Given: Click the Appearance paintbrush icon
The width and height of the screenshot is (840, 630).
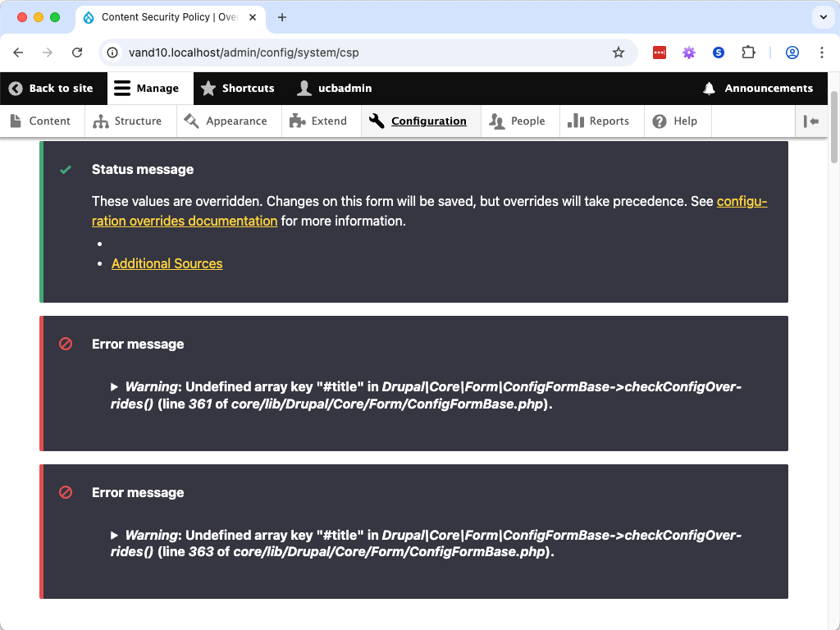Looking at the screenshot, I should coord(191,121).
